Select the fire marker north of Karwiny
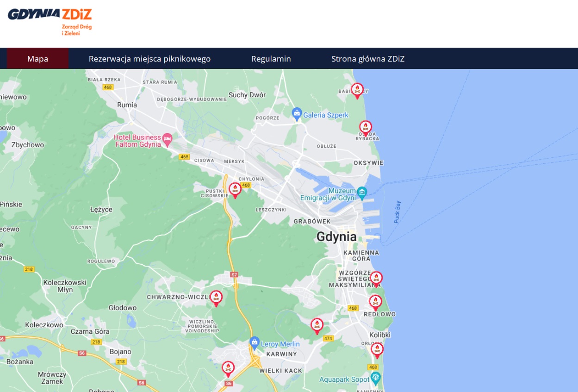The image size is (578, 392). tap(317, 325)
